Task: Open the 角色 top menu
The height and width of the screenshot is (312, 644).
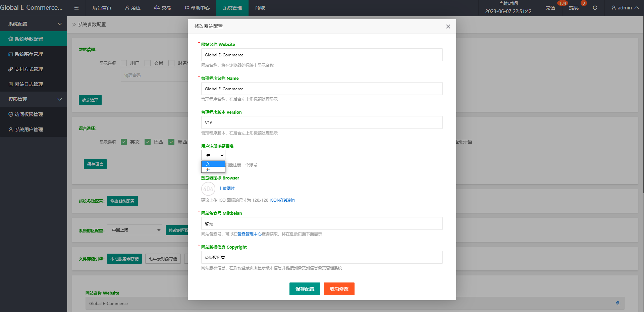Action: point(132,8)
